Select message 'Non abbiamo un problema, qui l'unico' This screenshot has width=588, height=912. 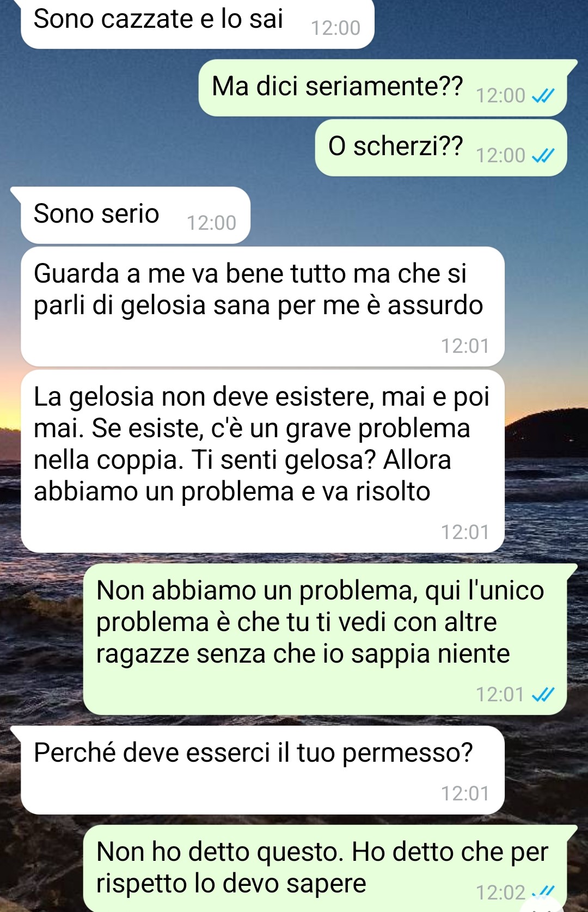(x=325, y=639)
